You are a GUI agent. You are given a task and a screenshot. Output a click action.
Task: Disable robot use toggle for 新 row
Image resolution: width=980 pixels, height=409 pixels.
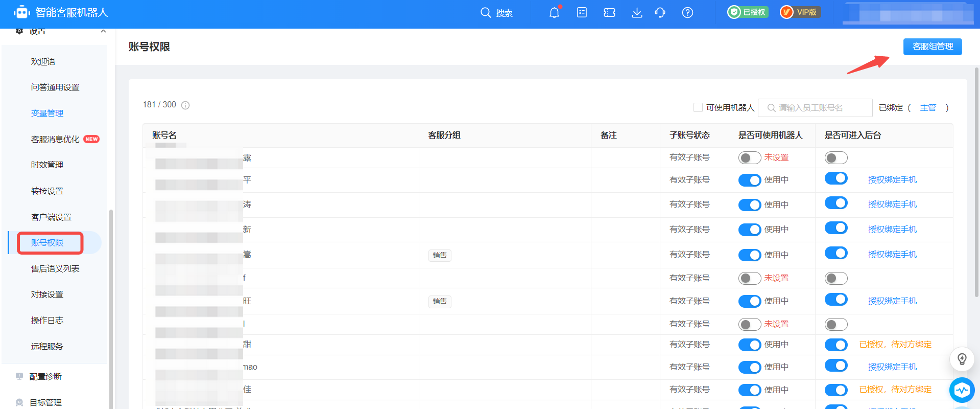coord(749,230)
